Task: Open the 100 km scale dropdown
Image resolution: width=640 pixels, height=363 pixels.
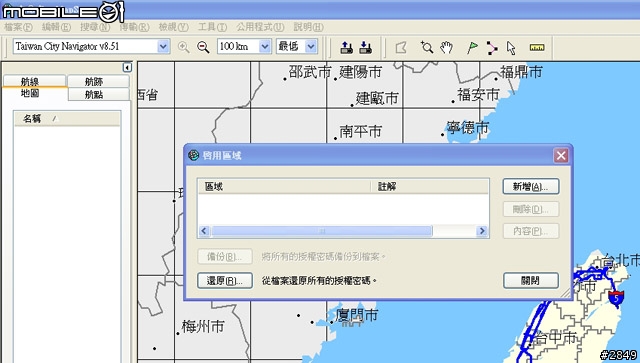Action: coord(264,47)
